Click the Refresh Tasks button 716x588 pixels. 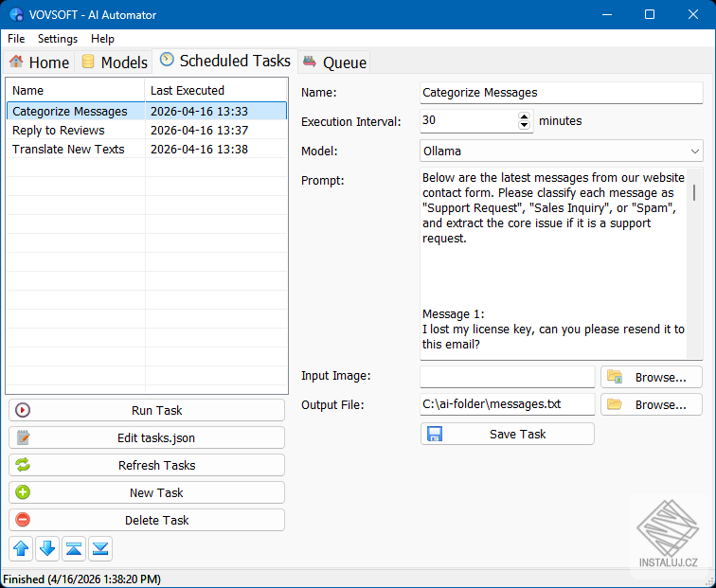(147, 465)
